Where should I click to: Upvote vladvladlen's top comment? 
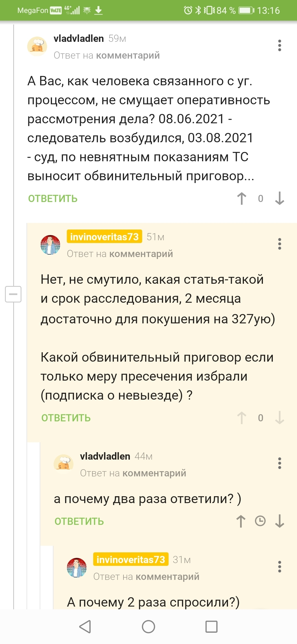[242, 198]
